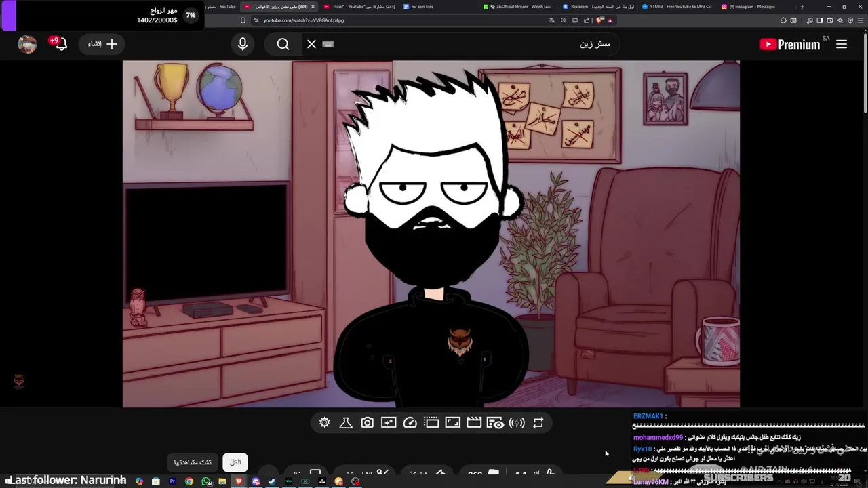Select the الكل filter chip
Screen dimensions: 868x488
pyautogui.click(x=235, y=462)
